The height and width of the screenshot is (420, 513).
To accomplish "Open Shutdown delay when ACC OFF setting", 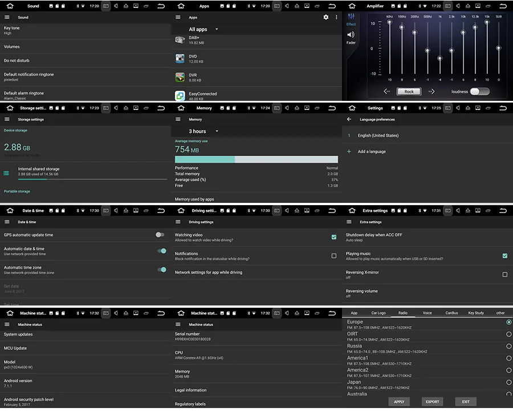I will 427,237.
